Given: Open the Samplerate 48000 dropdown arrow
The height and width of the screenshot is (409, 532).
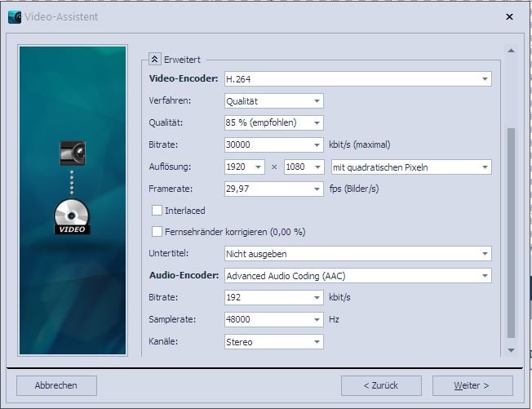Looking at the screenshot, I should click(x=317, y=320).
